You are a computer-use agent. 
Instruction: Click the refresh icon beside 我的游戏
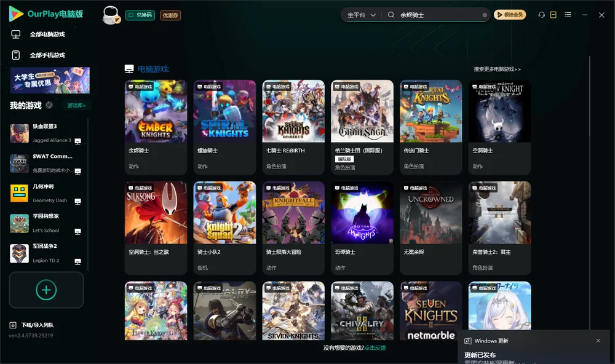(x=49, y=105)
